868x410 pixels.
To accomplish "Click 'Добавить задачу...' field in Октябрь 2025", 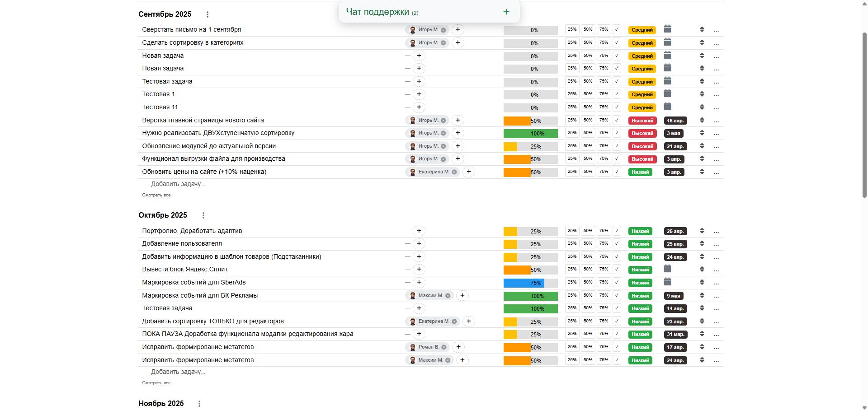I will (x=178, y=372).
